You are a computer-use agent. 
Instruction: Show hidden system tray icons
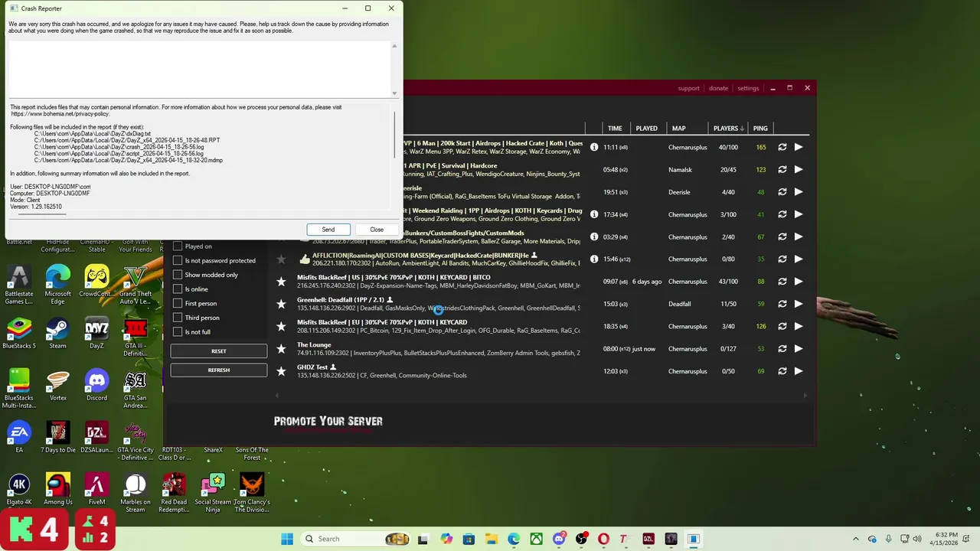[x=856, y=539]
